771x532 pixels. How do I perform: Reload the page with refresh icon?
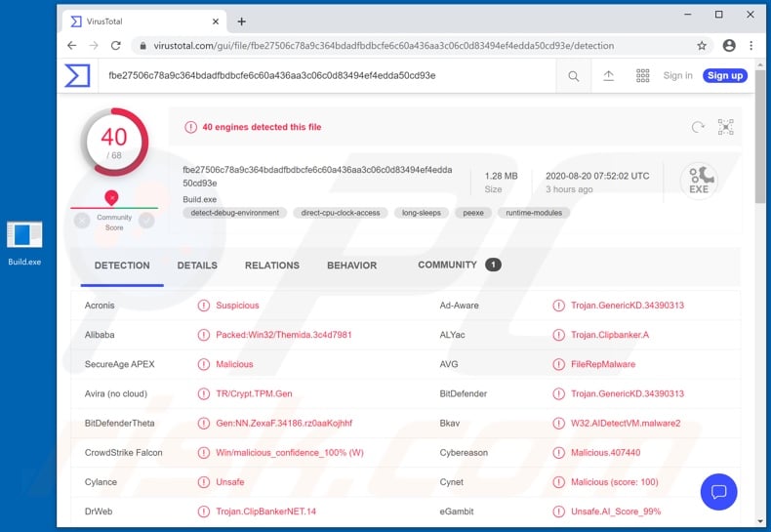[x=115, y=46]
